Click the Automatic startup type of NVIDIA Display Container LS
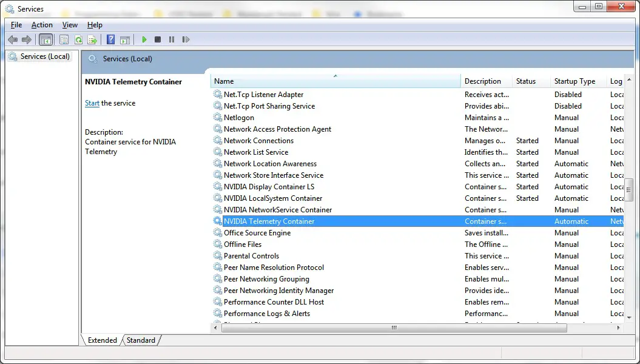The height and width of the screenshot is (364, 640). coord(571,186)
